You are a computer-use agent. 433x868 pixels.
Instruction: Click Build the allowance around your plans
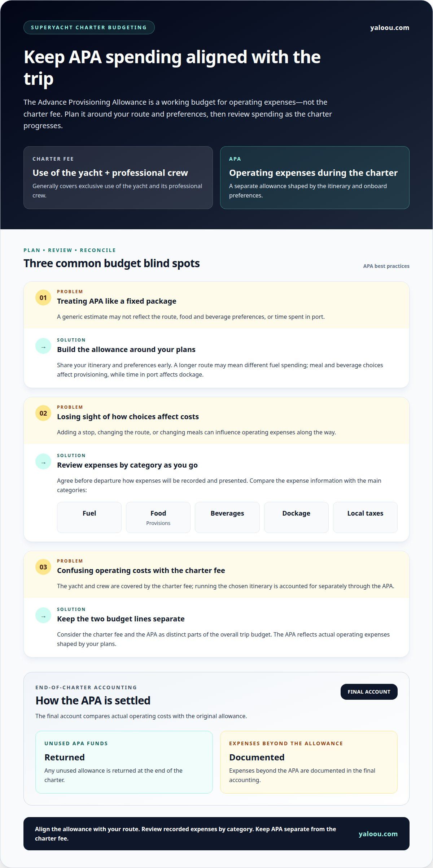click(x=126, y=350)
